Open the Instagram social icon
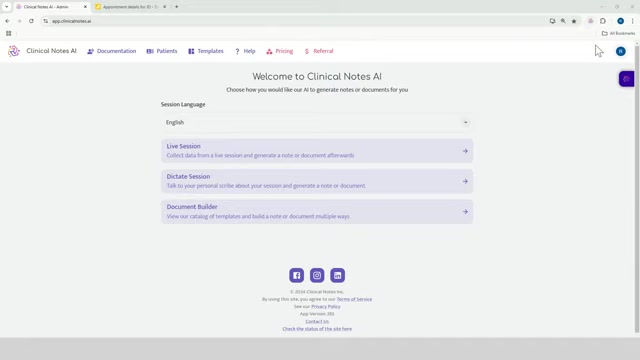This screenshot has width=640, height=360. pyautogui.click(x=317, y=275)
